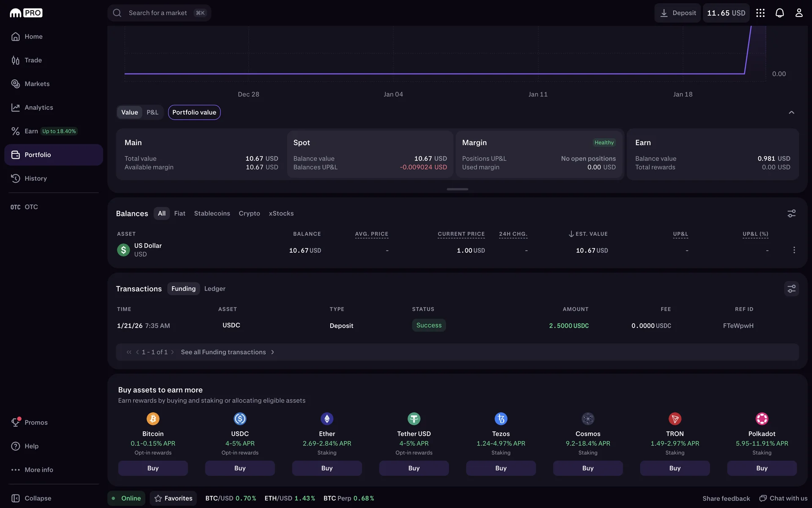
Task: Click the Deposit button
Action: (678, 13)
